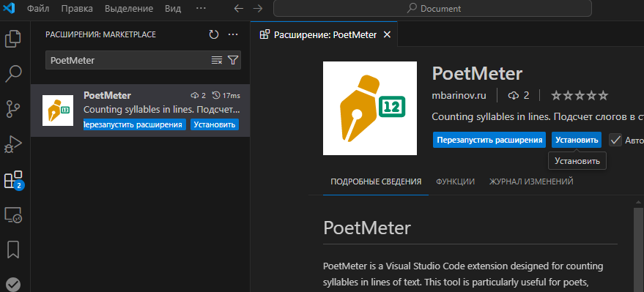This screenshot has height=292, width=644.
Task: Go back with the left arrow
Action: pyautogui.click(x=239, y=9)
